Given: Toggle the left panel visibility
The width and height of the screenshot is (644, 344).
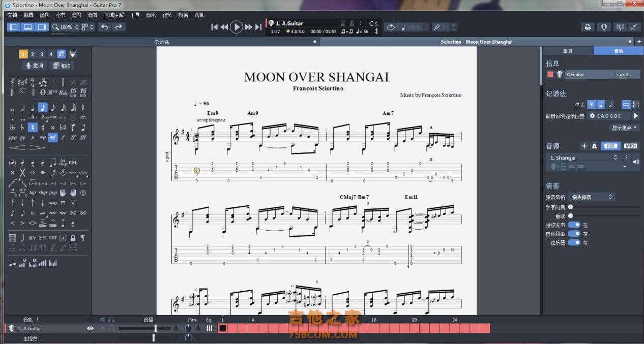Looking at the screenshot, I should [14, 27].
